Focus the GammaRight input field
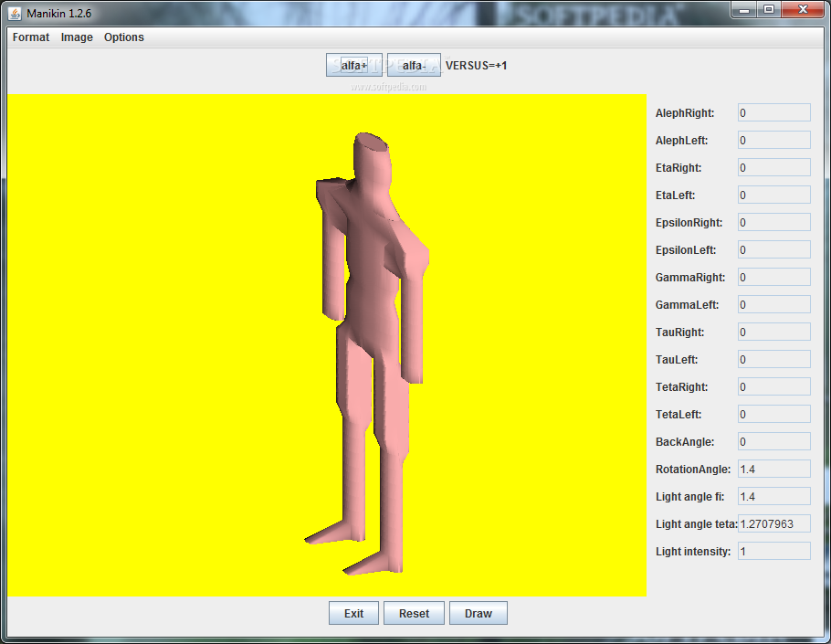Image resolution: width=831 pixels, height=644 pixels. pos(774,277)
